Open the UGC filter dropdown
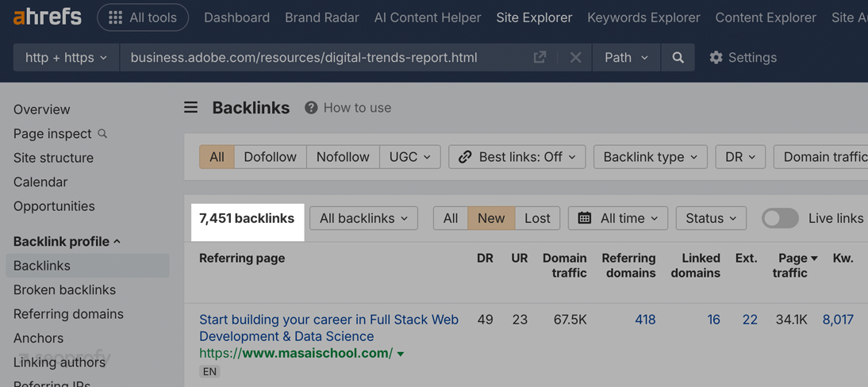Image resolution: width=868 pixels, height=387 pixels. (x=410, y=157)
